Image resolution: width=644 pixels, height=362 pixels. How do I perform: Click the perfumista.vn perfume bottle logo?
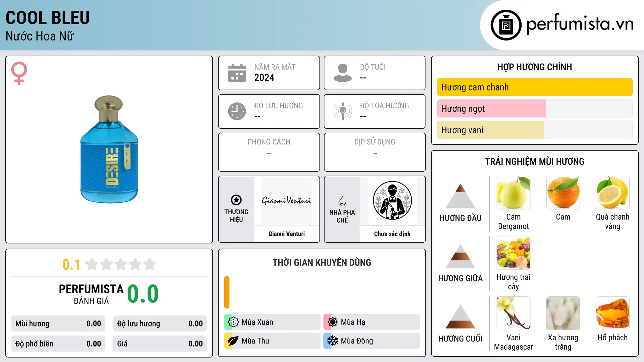(506, 25)
